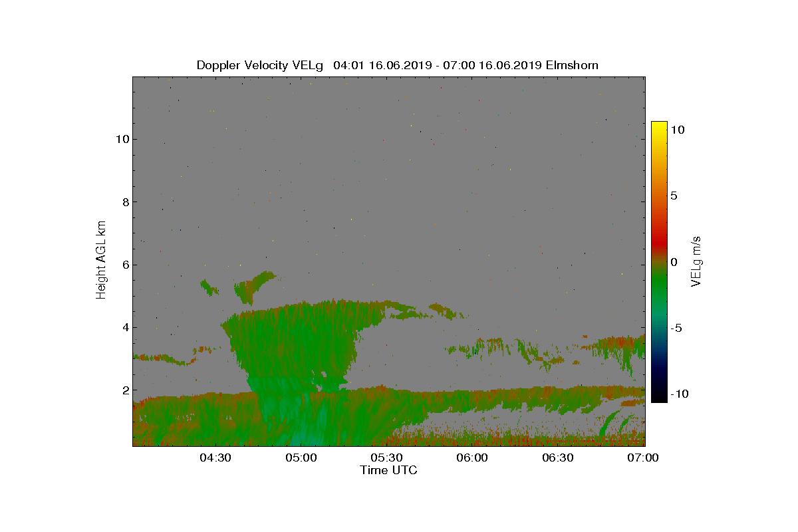Click the height tick label 10
The image size is (798, 532).
pyautogui.click(x=121, y=139)
